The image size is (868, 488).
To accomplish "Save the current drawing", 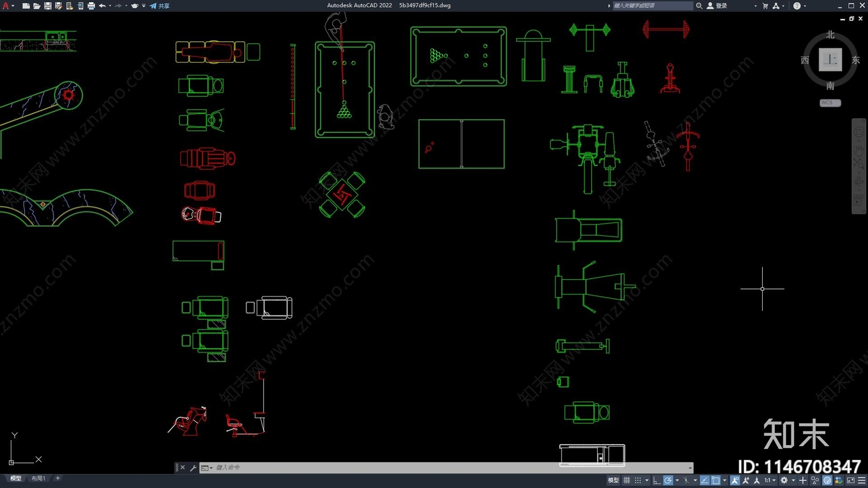I will click(x=48, y=6).
